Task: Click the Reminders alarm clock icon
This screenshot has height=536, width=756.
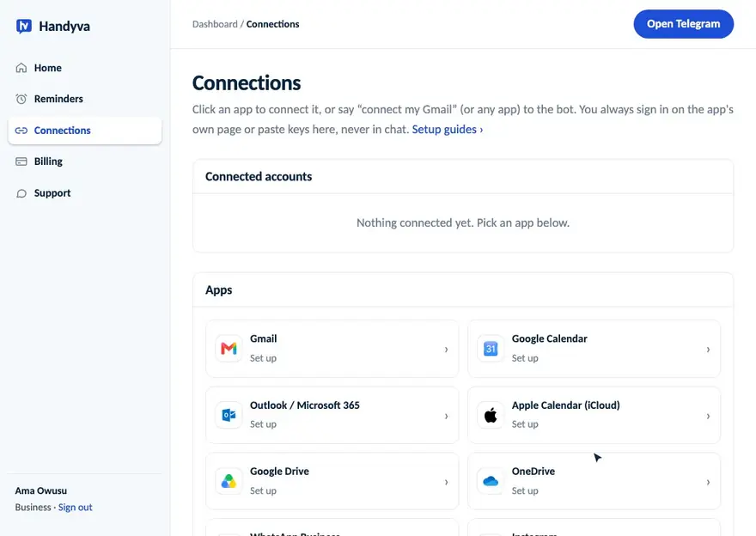Action: pyautogui.click(x=21, y=99)
